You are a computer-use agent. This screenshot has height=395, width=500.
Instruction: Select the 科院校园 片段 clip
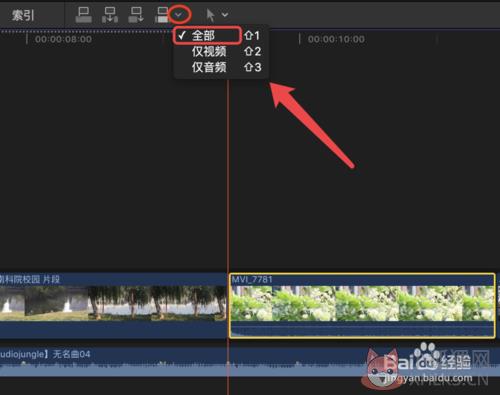tap(113, 306)
